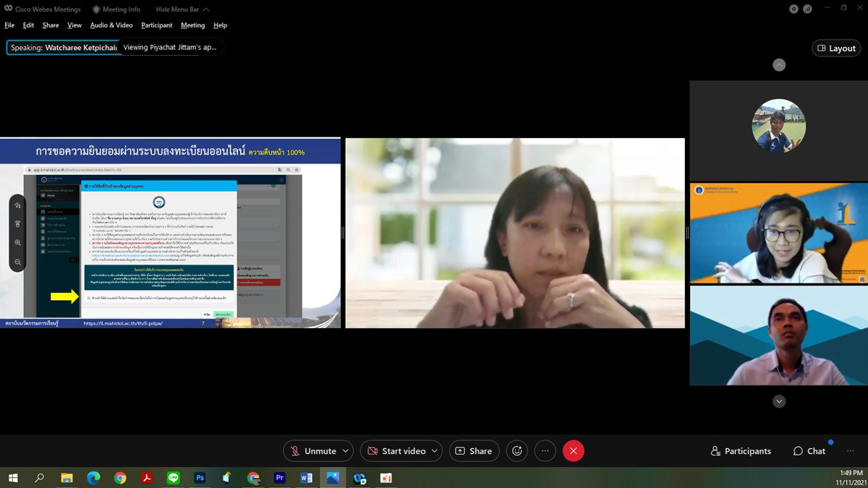This screenshot has width=868, height=488.
Task: Zoom out of the shared content
Action: coord(18,262)
